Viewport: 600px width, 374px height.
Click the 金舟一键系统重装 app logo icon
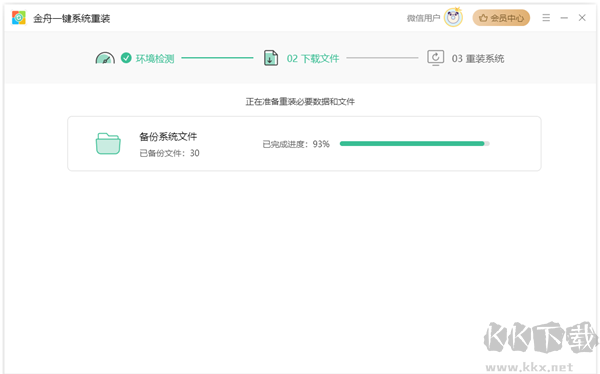[x=18, y=18]
